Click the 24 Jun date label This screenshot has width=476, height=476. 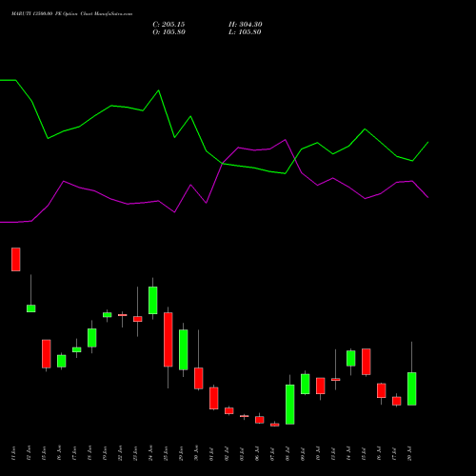click(x=150, y=453)
